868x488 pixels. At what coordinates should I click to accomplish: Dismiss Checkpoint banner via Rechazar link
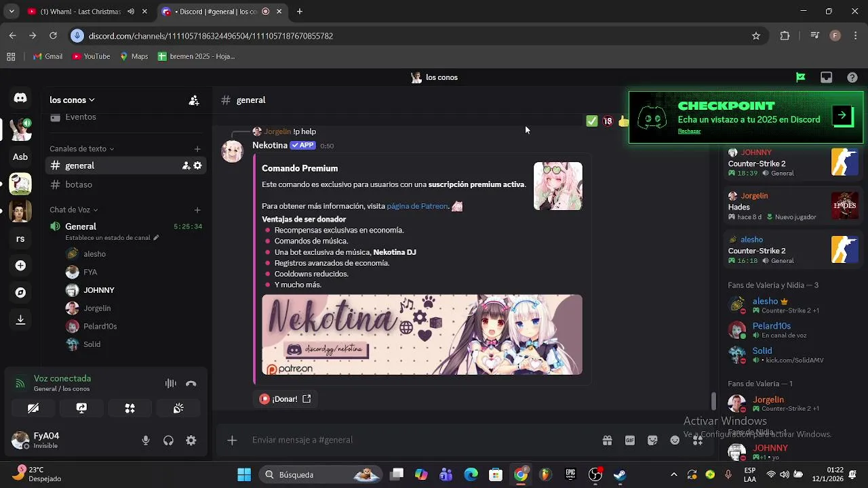coord(689,131)
